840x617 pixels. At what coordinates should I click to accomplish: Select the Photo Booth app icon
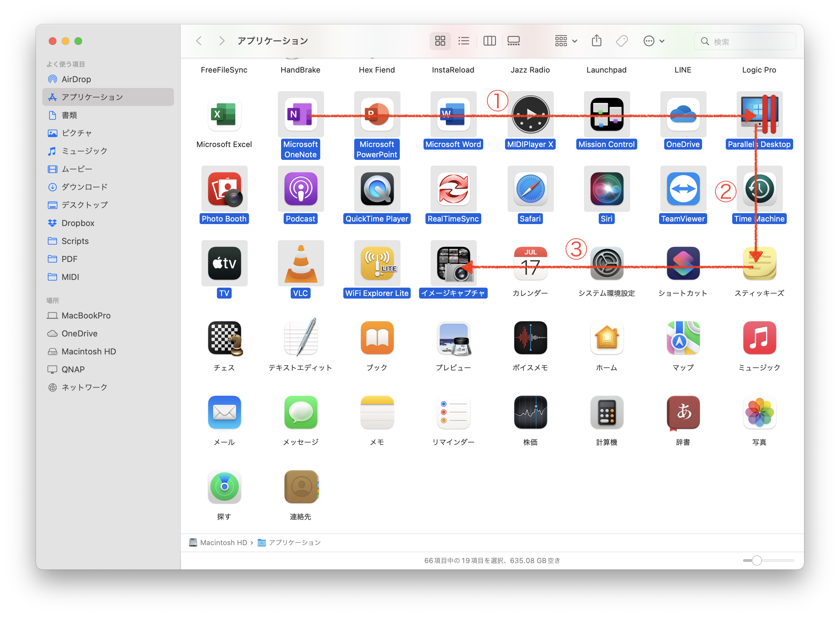224,189
